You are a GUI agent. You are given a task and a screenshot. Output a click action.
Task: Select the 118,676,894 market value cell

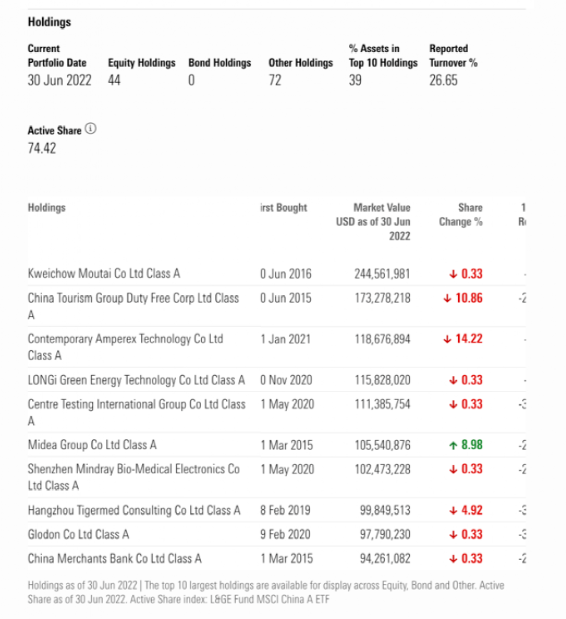click(382, 339)
